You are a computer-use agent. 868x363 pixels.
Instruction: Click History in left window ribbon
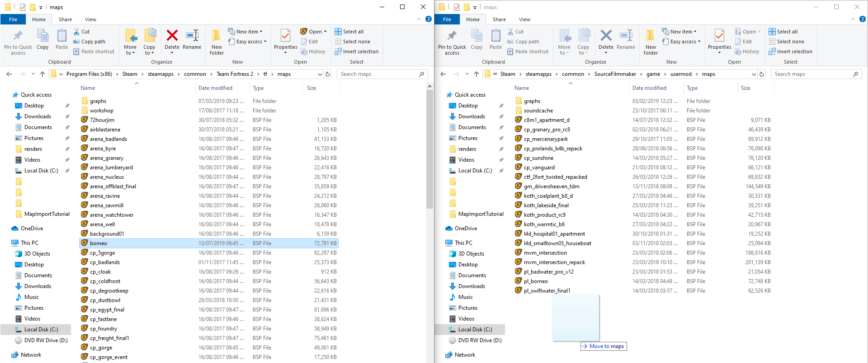313,51
